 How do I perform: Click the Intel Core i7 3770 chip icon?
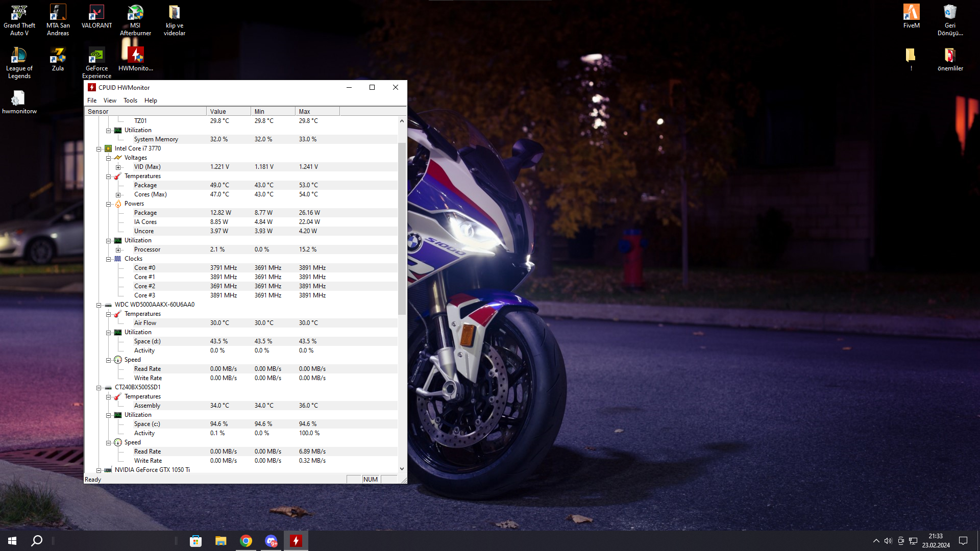[108, 148]
